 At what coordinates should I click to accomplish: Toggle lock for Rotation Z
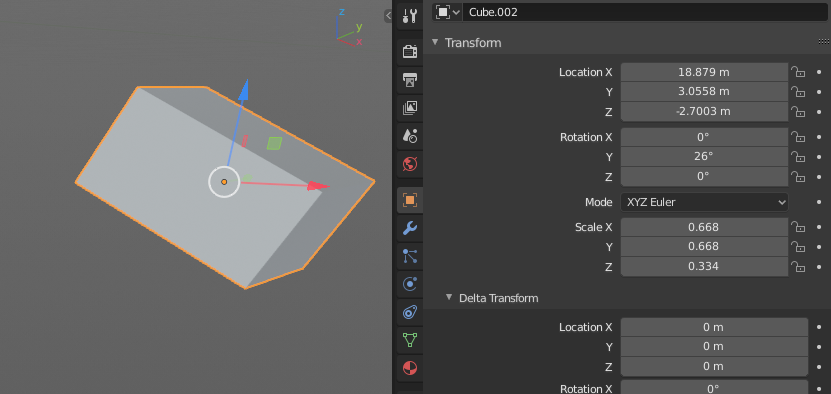click(x=798, y=176)
